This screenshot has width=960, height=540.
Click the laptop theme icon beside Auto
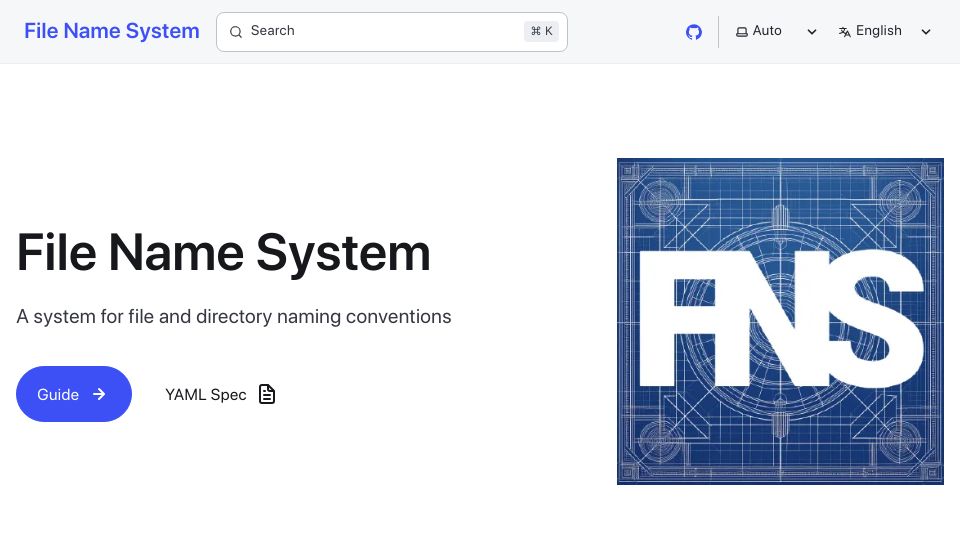pyautogui.click(x=741, y=32)
